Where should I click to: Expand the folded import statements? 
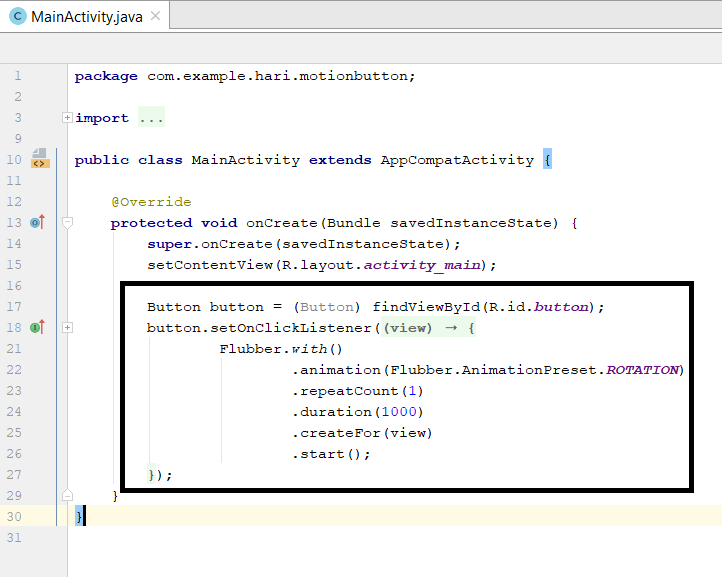[x=67, y=118]
